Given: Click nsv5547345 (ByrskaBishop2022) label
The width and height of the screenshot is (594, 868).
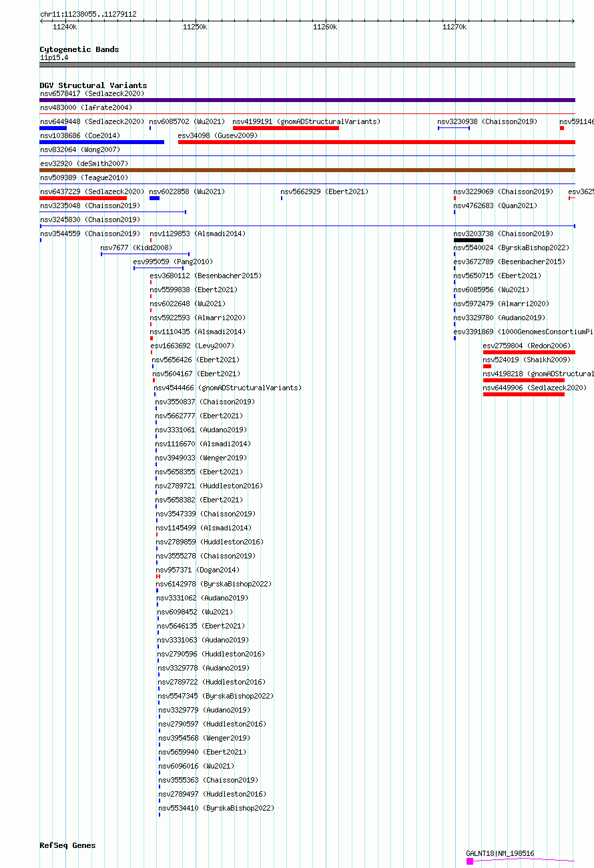Looking at the screenshot, I should 216,696.
